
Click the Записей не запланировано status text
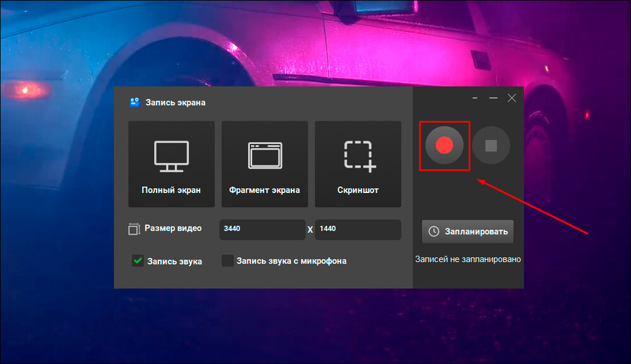click(x=468, y=259)
